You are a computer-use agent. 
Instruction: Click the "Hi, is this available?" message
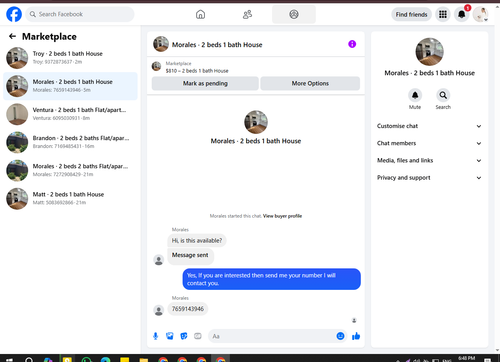pos(197,240)
